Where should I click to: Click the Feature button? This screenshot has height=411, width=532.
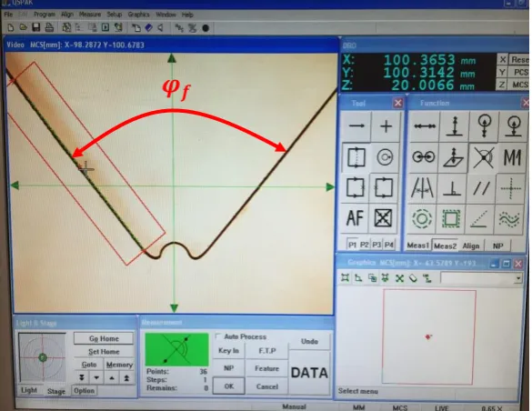267,368
